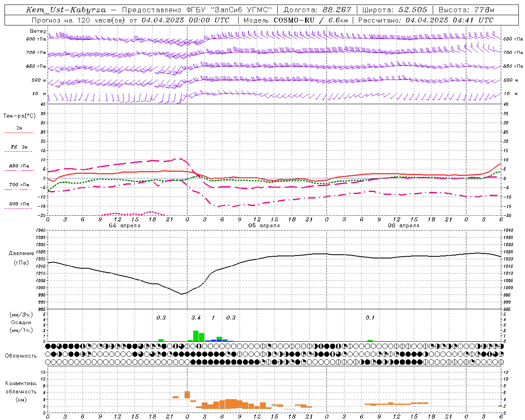
Task: Click the 1040 value on the left pressure axis
Action: tap(41, 231)
